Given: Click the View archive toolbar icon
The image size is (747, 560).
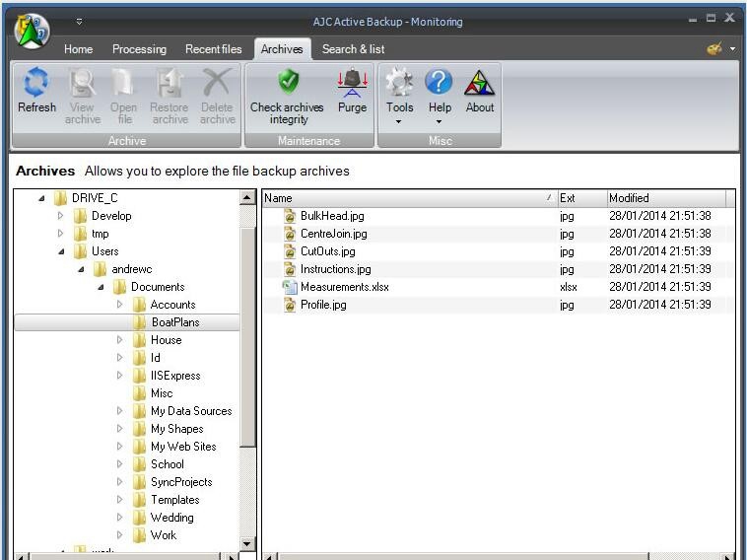Looking at the screenshot, I should 83,83.
